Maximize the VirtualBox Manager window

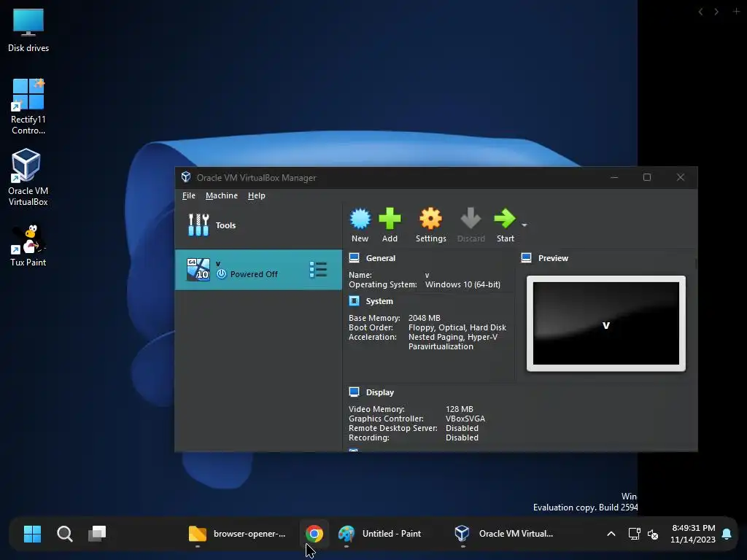(x=647, y=177)
